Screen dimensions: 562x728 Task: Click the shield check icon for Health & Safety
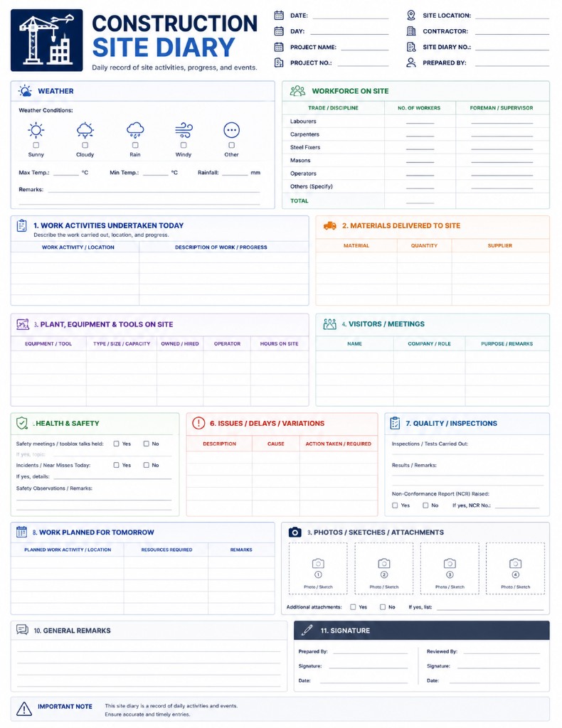pos(22,423)
